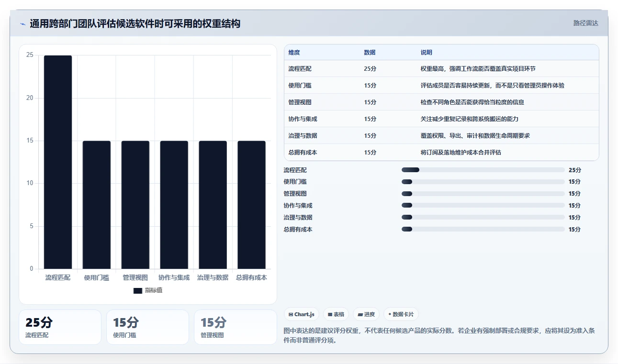This screenshot has height=364, width=618.
Task: Click the square icon in the Chart.js tag
Action: click(x=291, y=314)
